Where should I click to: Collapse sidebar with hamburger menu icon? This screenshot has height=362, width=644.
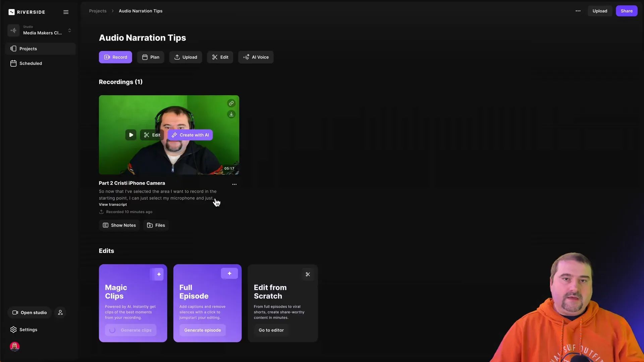[66, 12]
